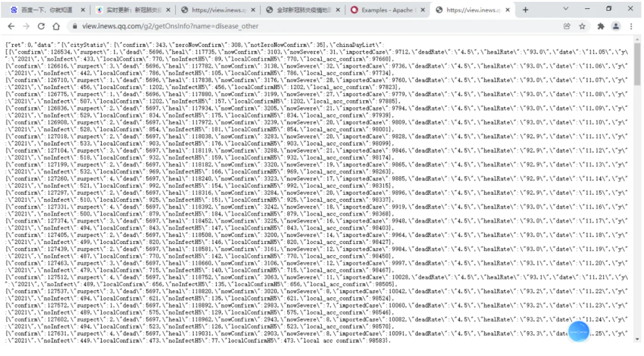Click the line starting "confirm":126710

[316, 80]
